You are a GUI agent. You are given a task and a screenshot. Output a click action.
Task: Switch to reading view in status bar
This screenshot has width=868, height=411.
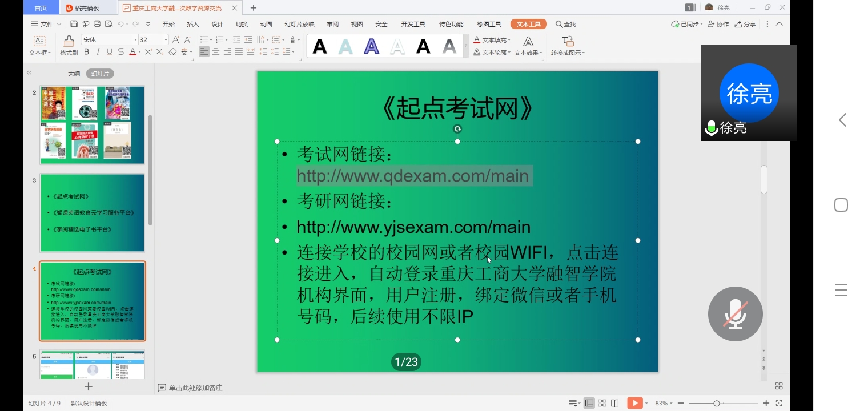(614, 403)
